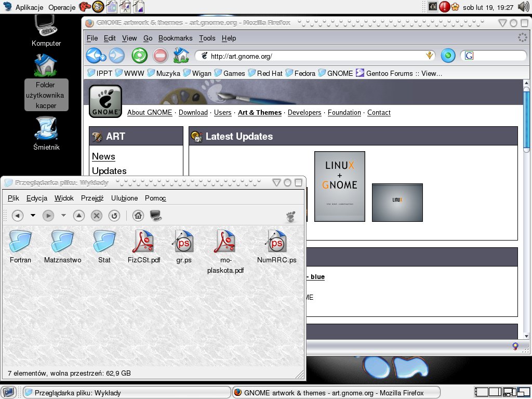
Task: Open Operacje menu in top panel
Action: (x=62, y=7)
